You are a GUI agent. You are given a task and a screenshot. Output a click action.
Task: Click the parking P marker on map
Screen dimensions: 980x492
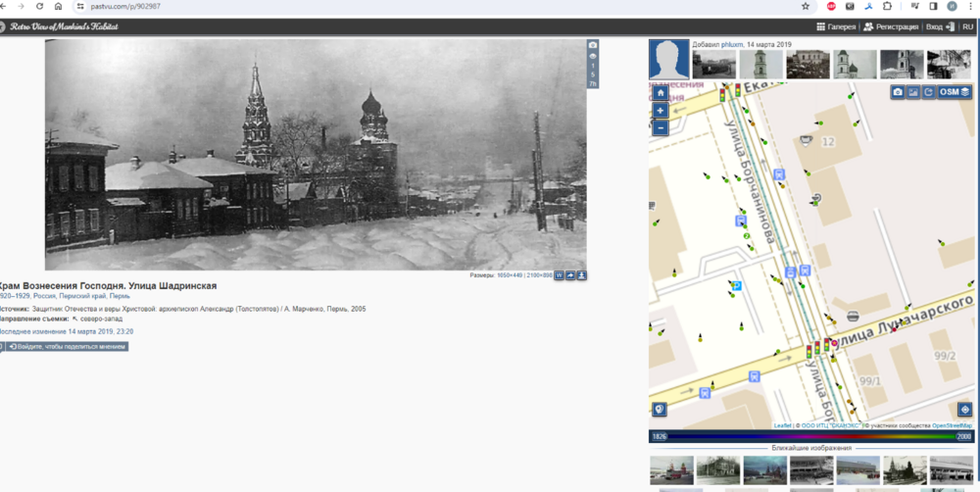pos(737,286)
